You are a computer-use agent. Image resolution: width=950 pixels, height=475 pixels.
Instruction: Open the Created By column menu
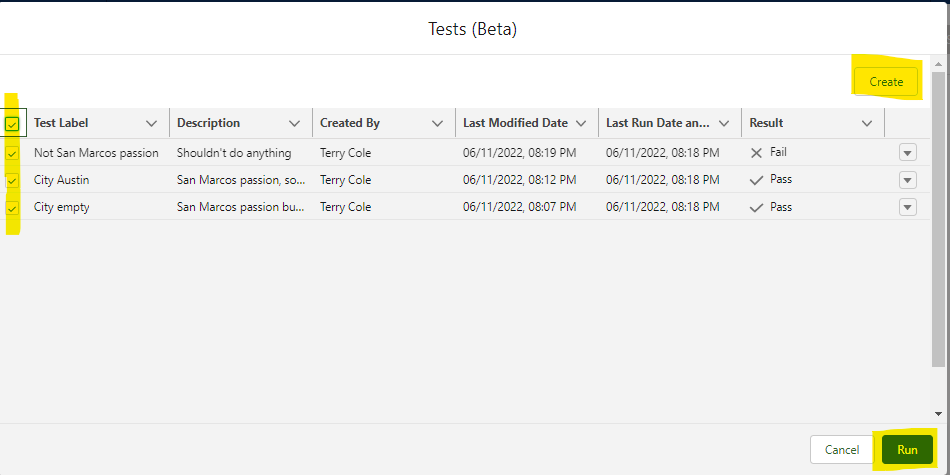(x=437, y=124)
